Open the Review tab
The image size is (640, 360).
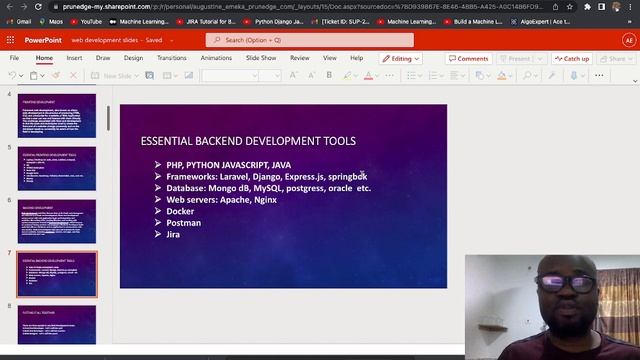point(300,58)
